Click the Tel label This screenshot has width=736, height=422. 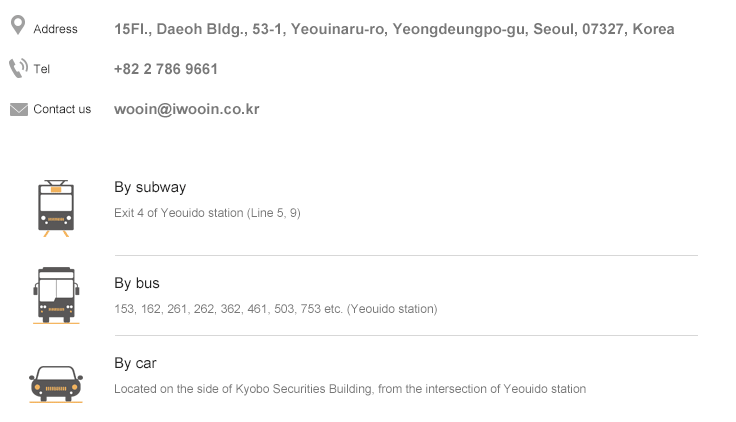(x=42, y=69)
